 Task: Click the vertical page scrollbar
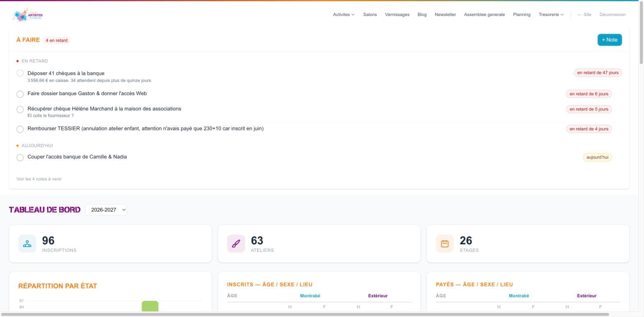pyautogui.click(x=641, y=33)
